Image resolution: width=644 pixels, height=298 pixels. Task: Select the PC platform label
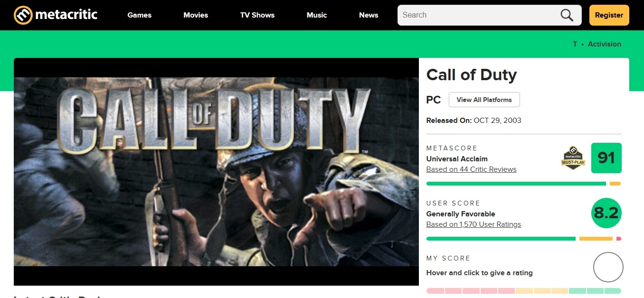(x=433, y=100)
